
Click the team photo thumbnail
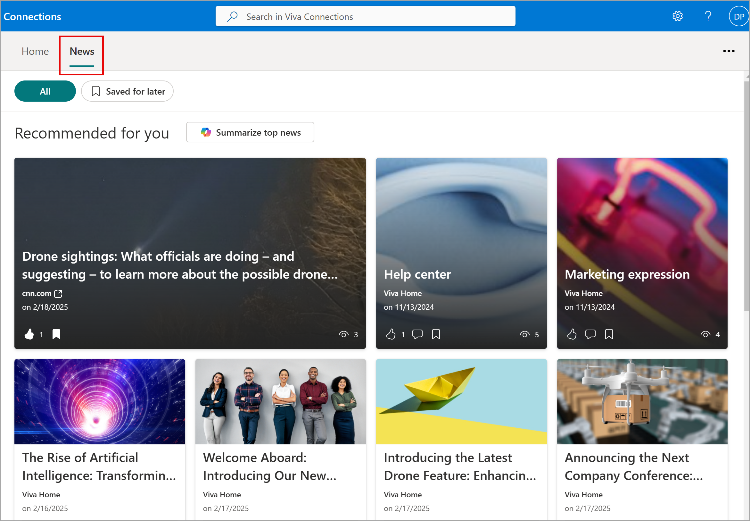pyautogui.click(x=280, y=401)
